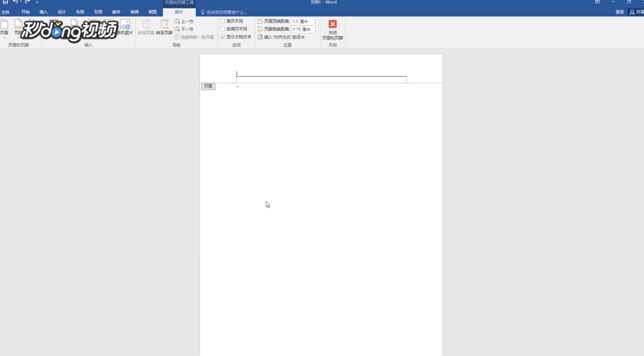
Task: Switch to the 开始 (Home) tab
Action: point(25,12)
